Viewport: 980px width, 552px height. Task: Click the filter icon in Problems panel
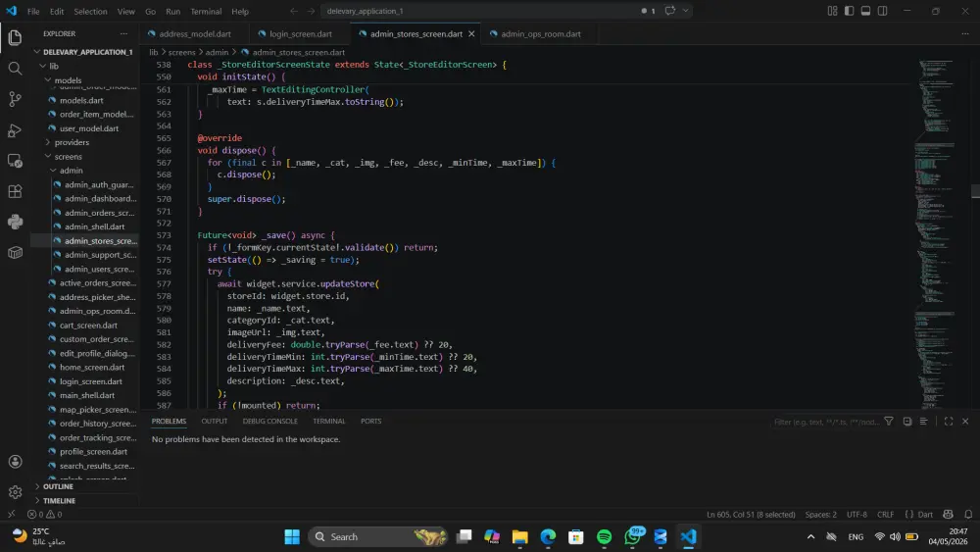[889, 422]
